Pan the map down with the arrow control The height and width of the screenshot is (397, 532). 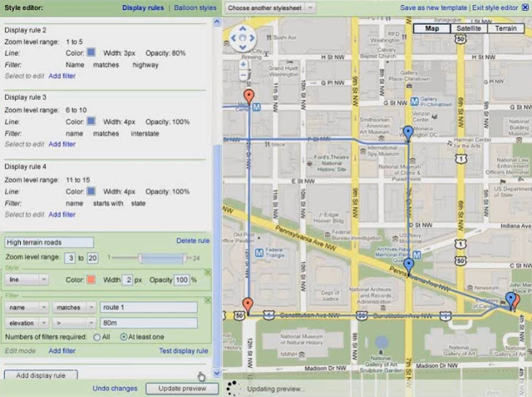pyautogui.click(x=242, y=47)
